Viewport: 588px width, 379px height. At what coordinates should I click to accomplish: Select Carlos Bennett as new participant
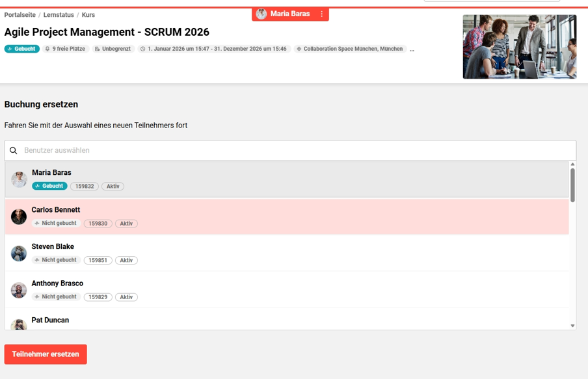[287, 216]
